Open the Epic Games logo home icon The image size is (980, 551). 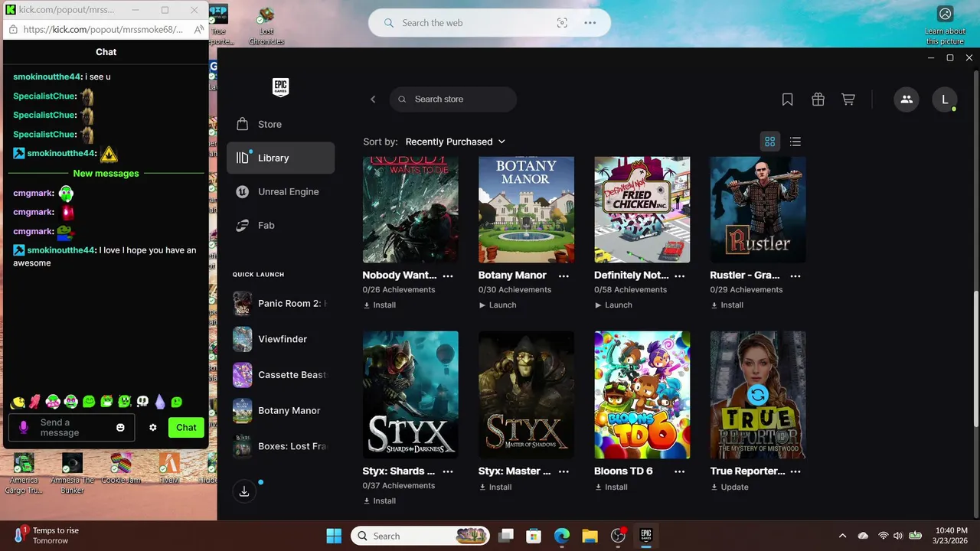280,87
